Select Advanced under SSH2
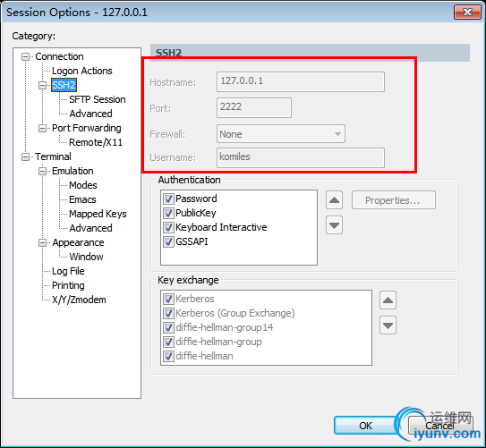Viewport: 486px width, 448px height. point(90,114)
